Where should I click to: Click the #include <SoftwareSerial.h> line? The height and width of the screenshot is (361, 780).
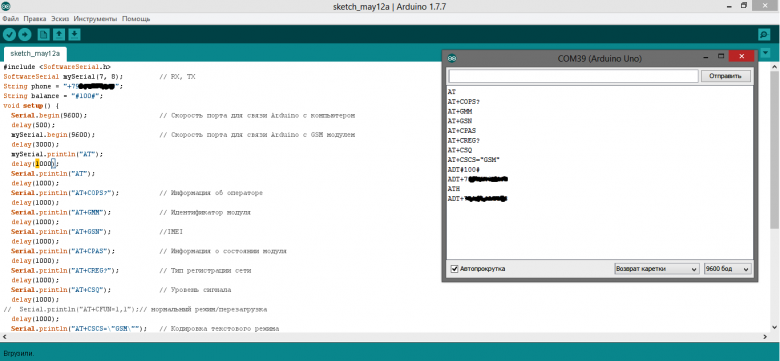pos(57,67)
